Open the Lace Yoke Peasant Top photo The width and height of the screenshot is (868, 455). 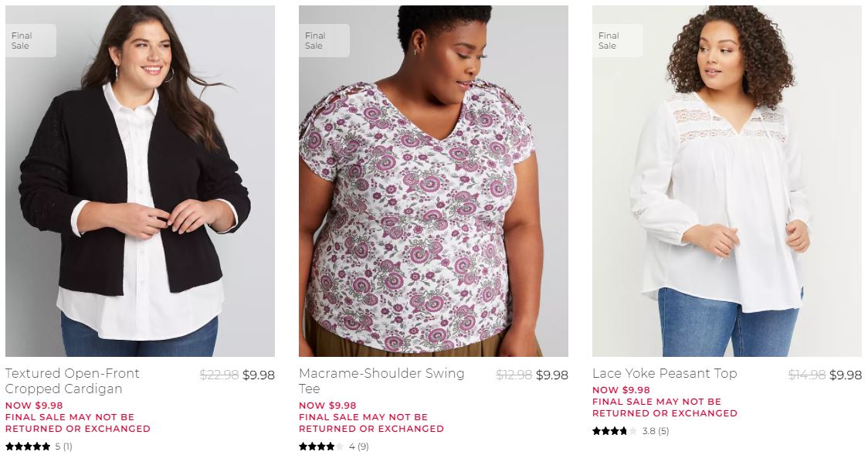coord(727,181)
